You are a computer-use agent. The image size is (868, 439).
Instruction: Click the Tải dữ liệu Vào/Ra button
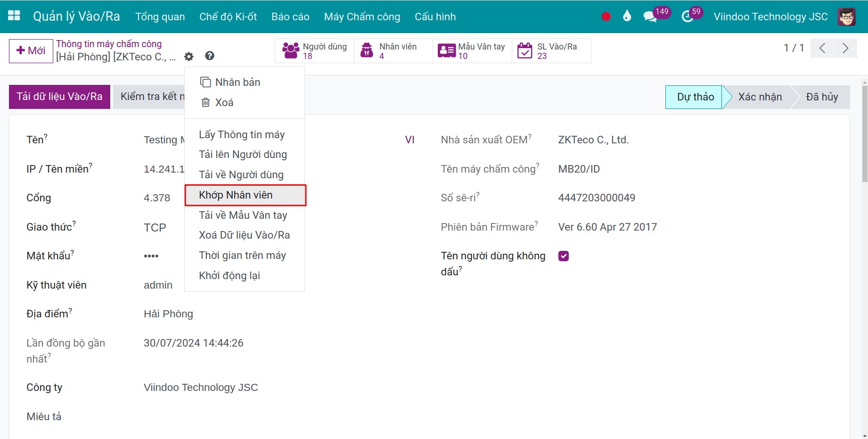pyautogui.click(x=59, y=97)
